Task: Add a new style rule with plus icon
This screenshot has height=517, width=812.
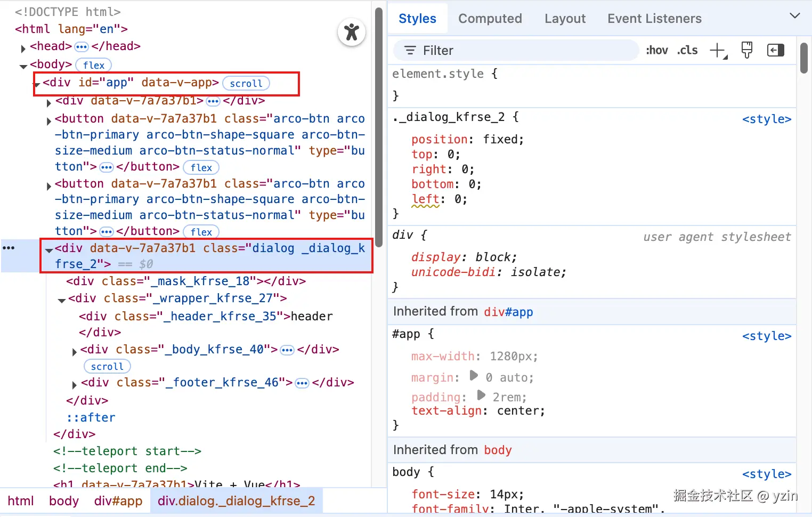Action: (x=719, y=51)
